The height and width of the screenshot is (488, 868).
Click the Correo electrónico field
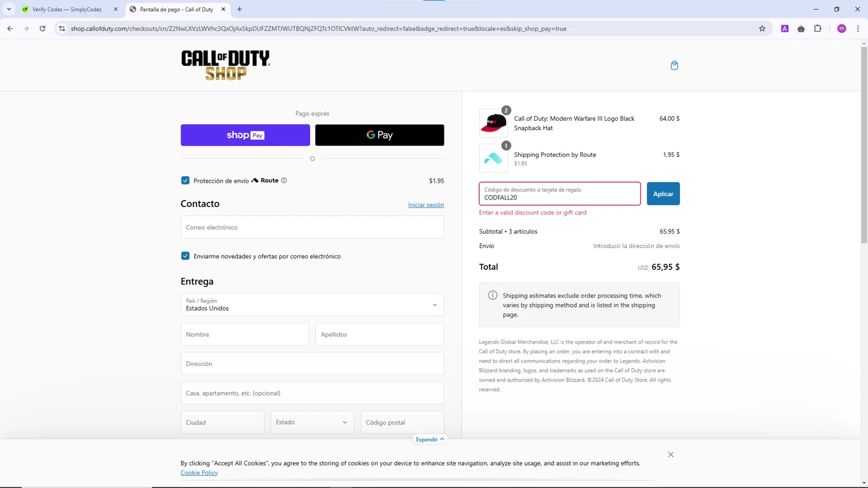(312, 227)
